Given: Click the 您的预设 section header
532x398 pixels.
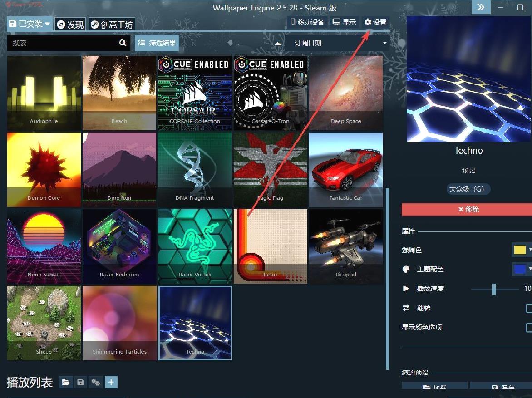Looking at the screenshot, I should pyautogui.click(x=415, y=373).
